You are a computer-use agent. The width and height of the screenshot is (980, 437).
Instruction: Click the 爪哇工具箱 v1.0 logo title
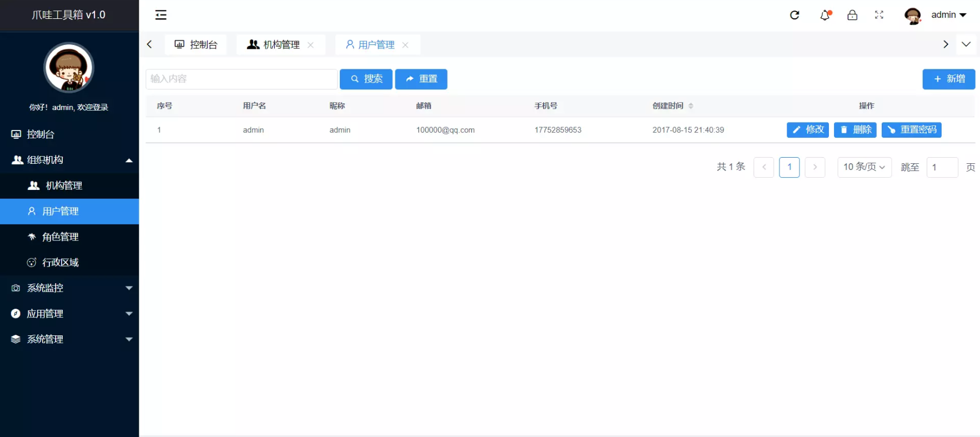click(69, 15)
